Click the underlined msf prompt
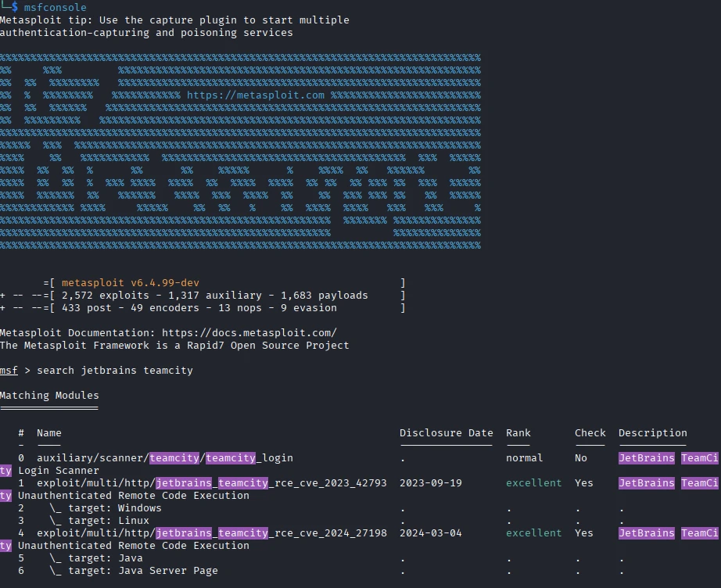This screenshot has height=588, width=721. pyautogui.click(x=8, y=370)
